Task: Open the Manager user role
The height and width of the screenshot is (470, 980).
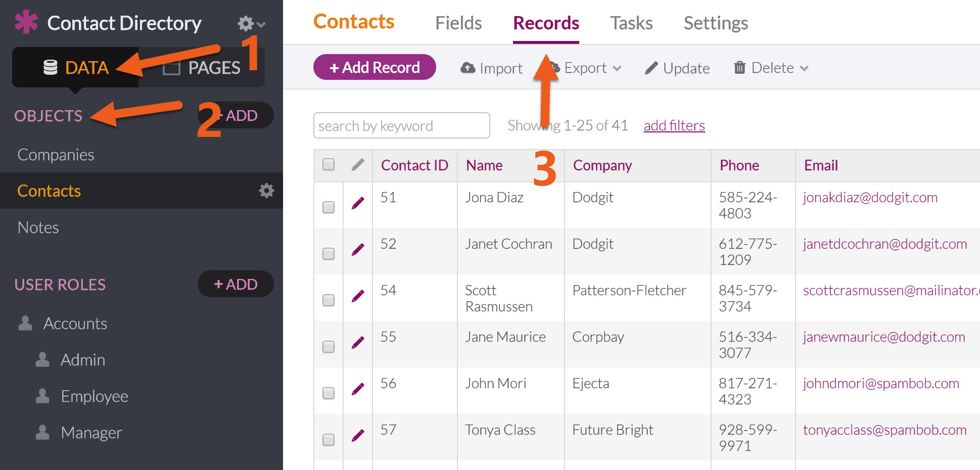Action: pos(91,433)
